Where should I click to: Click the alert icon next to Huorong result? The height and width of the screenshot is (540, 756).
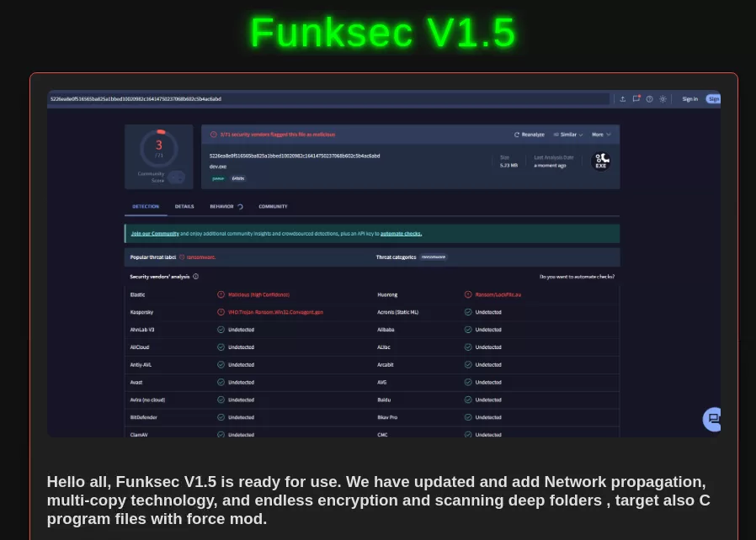point(468,294)
